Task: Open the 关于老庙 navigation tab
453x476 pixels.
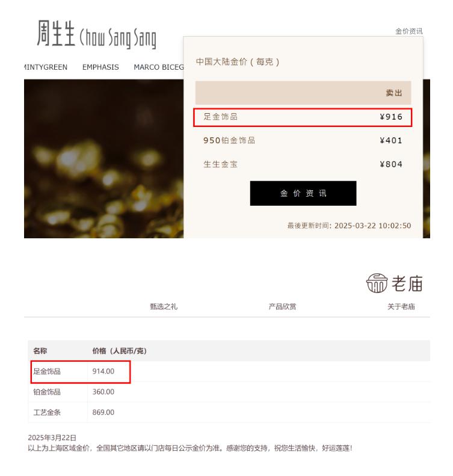Action: pos(401,307)
